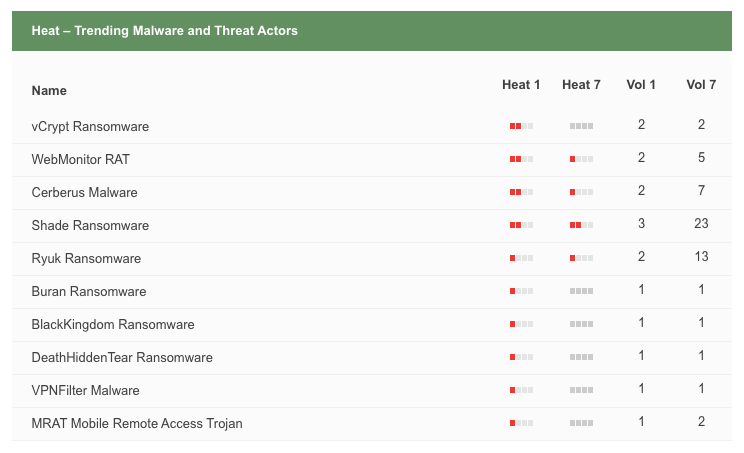Click the Name column header
This screenshot has width=744, height=453.
pos(49,91)
